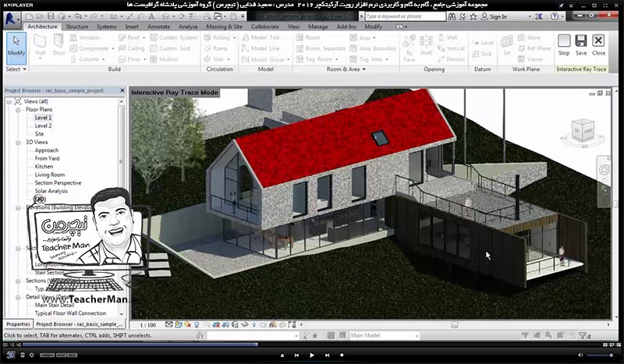Open the Architecture ribbon tab
Screen dimensions: 624x364
click(42, 27)
